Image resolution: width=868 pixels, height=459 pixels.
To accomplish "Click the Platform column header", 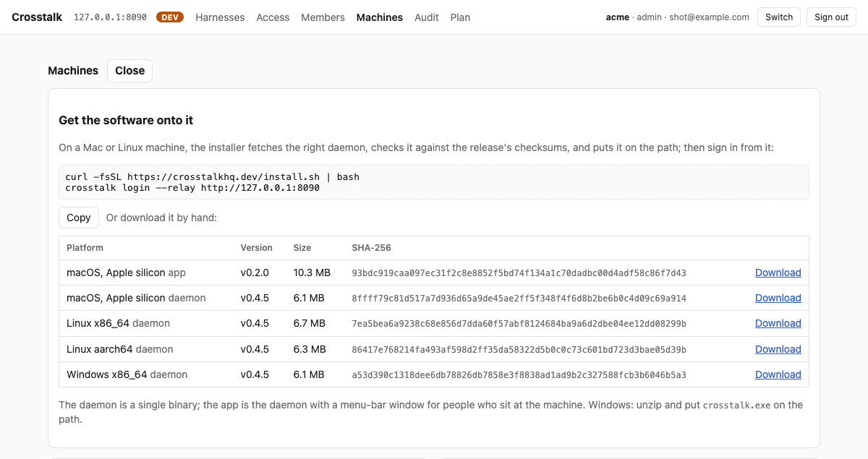I will pyautogui.click(x=85, y=248).
